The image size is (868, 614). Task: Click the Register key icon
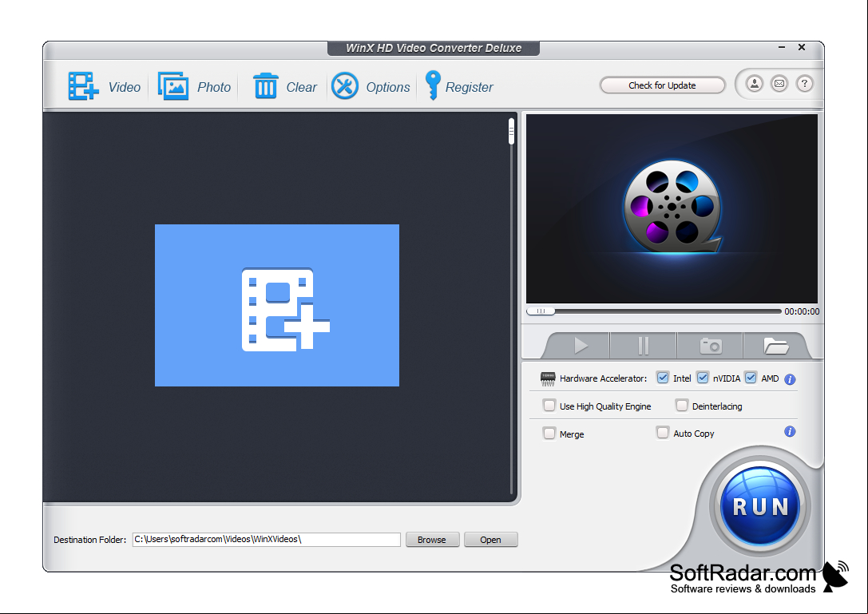(x=432, y=85)
